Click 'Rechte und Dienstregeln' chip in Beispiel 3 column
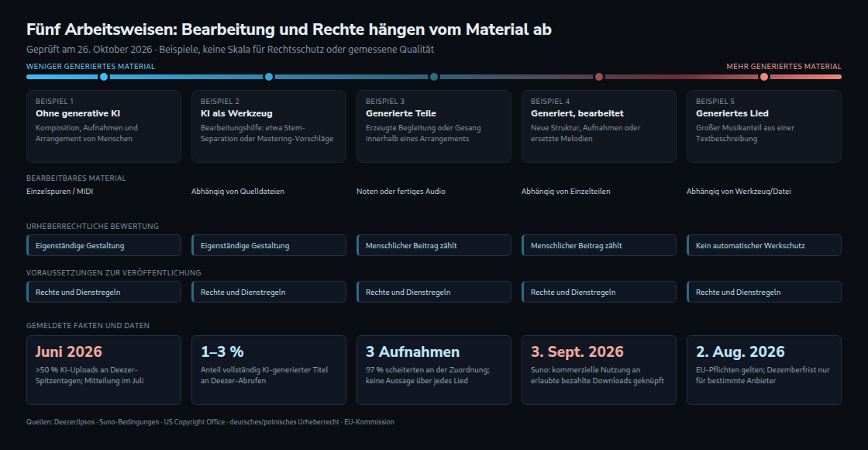 (x=434, y=292)
